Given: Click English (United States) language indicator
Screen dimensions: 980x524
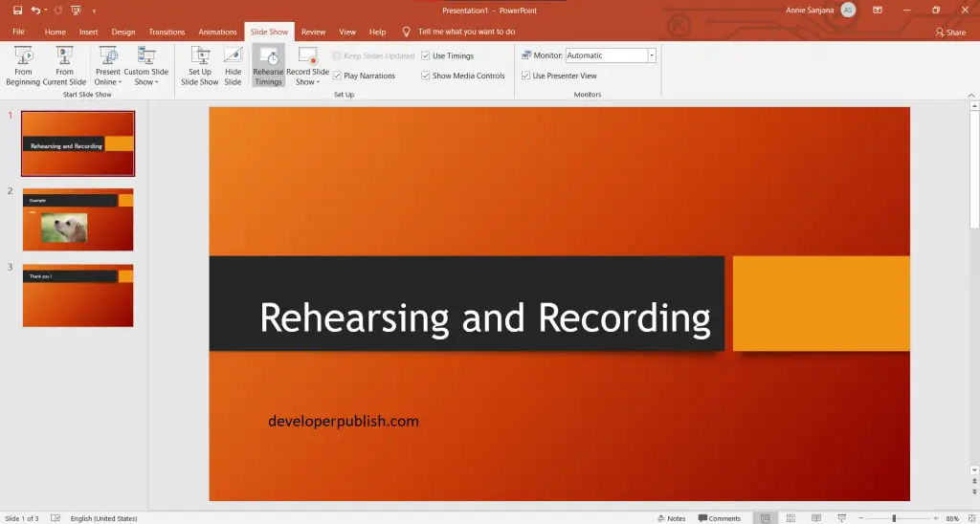Looking at the screenshot, I should point(103,518).
